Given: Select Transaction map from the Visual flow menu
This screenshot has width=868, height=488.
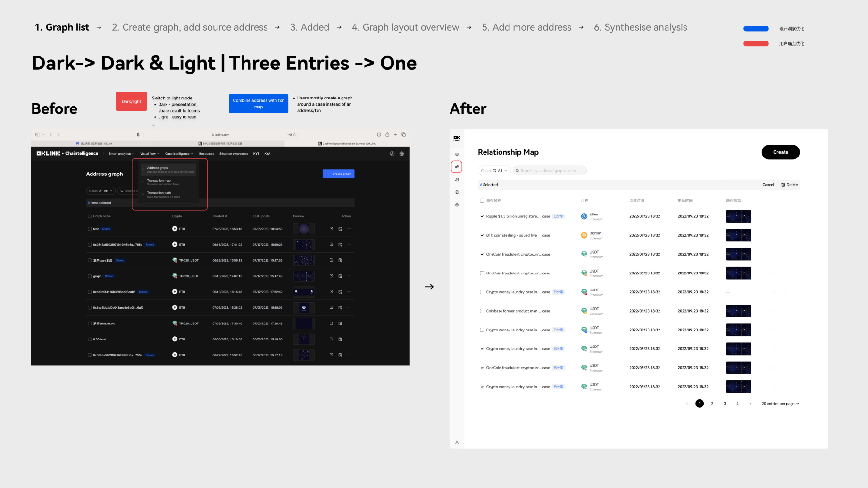Looking at the screenshot, I should click(x=159, y=181).
